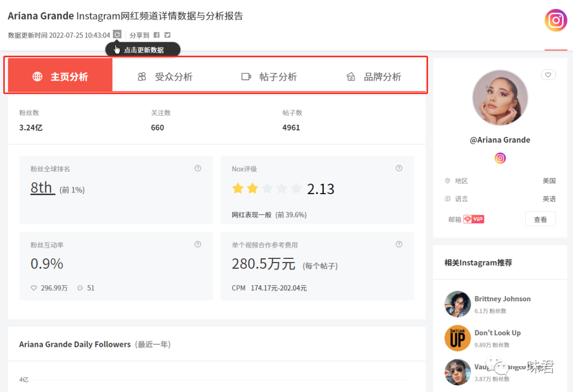Click the 帖子数 value 4961
Viewport: 573px width, 392px height.
click(291, 127)
